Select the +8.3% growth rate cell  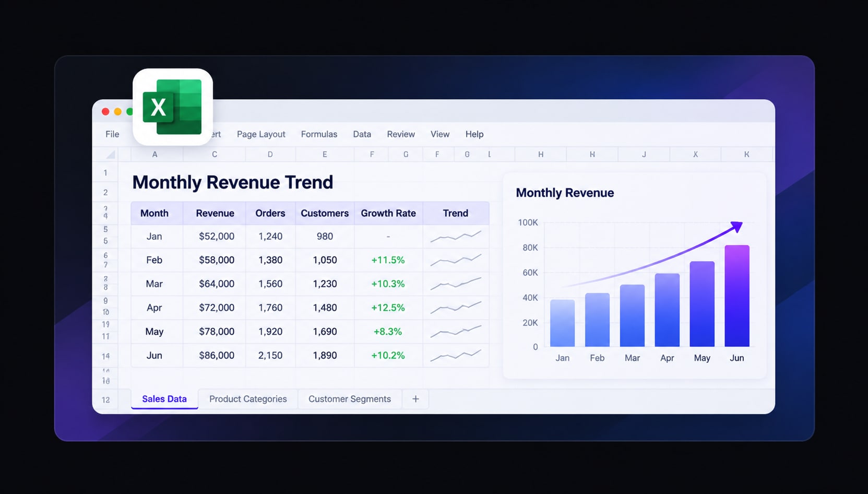388,332
